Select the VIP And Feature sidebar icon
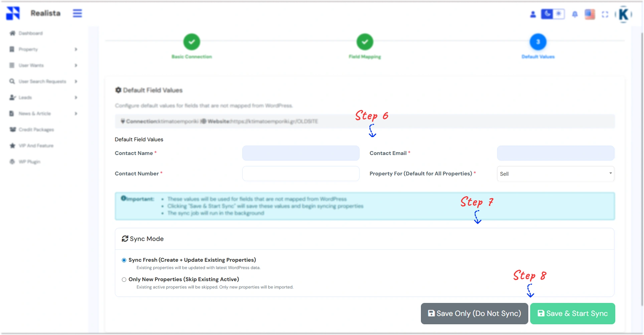This screenshot has width=644, height=335. [x=12, y=145]
